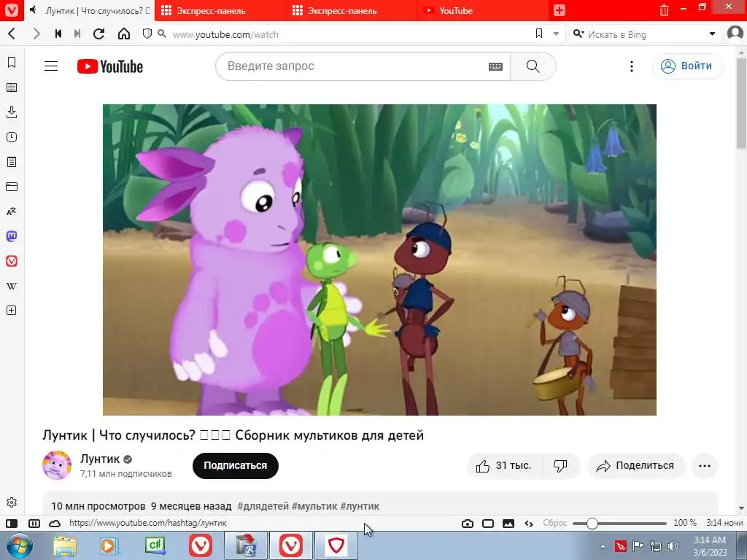Image resolution: width=747 pixels, height=560 pixels.
Task: Toggle images display in status bar
Action: click(508, 524)
